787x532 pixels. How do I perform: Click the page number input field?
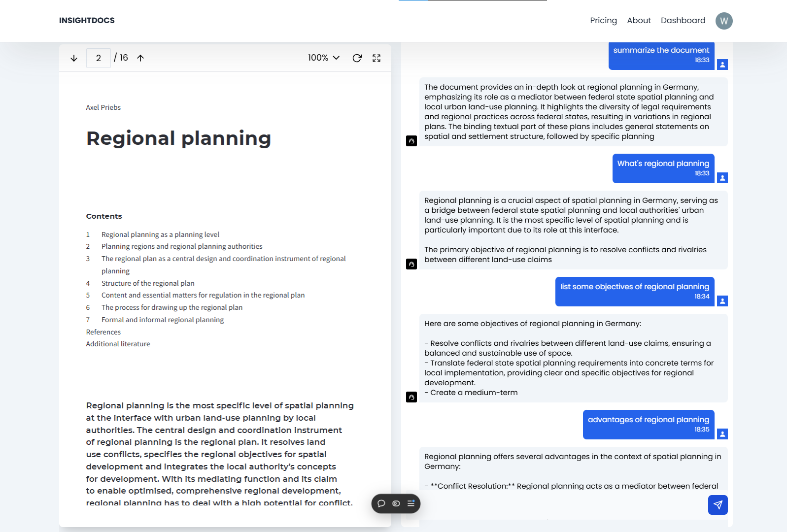click(x=99, y=58)
